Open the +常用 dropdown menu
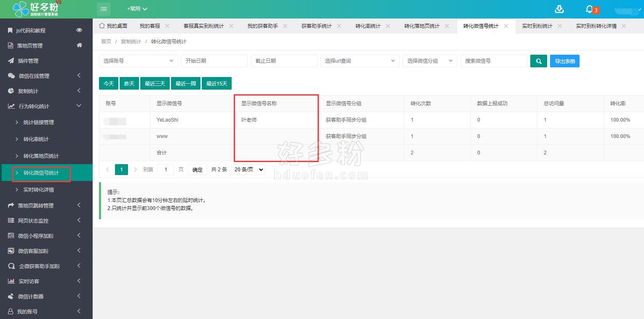This screenshot has height=319, width=644. pyautogui.click(x=137, y=9)
